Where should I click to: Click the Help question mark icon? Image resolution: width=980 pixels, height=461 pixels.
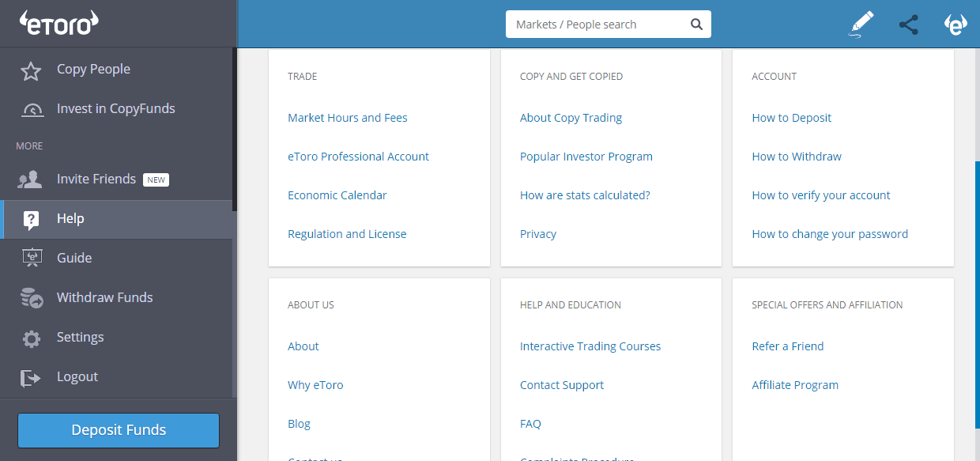(x=32, y=220)
